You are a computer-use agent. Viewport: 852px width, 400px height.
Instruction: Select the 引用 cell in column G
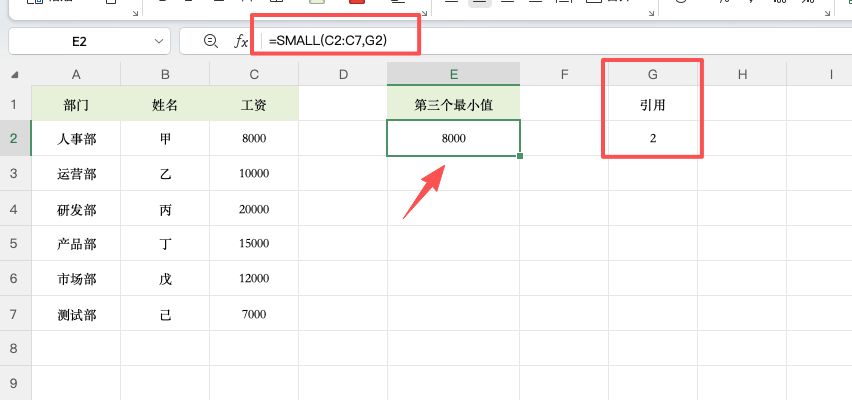[653, 104]
